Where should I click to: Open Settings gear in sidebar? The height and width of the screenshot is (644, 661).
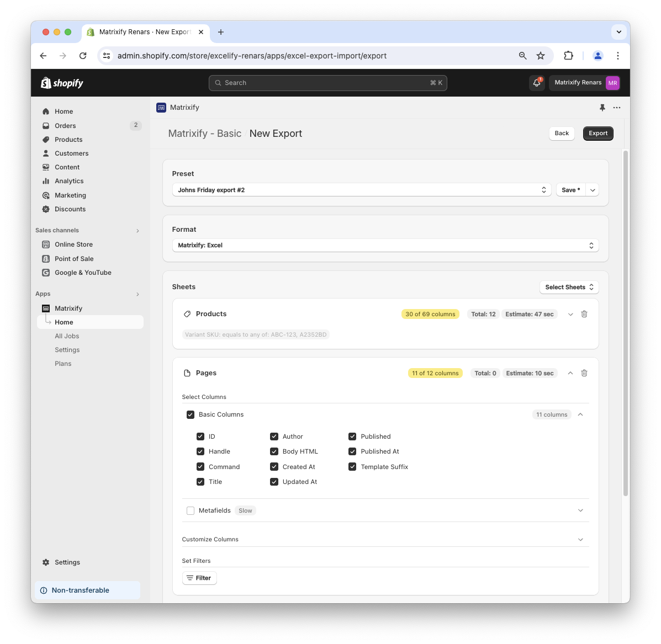(67, 562)
